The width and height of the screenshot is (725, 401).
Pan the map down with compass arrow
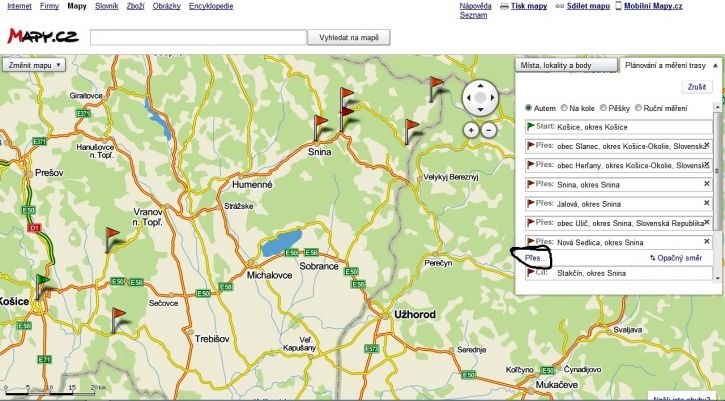tap(480, 109)
